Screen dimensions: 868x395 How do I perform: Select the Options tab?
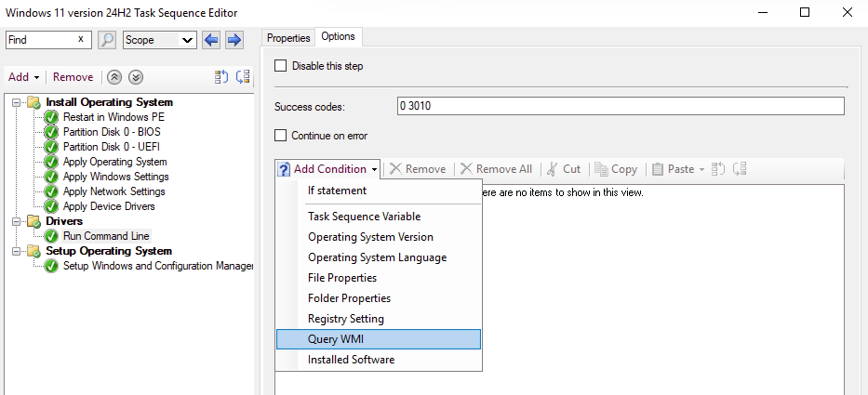(339, 36)
